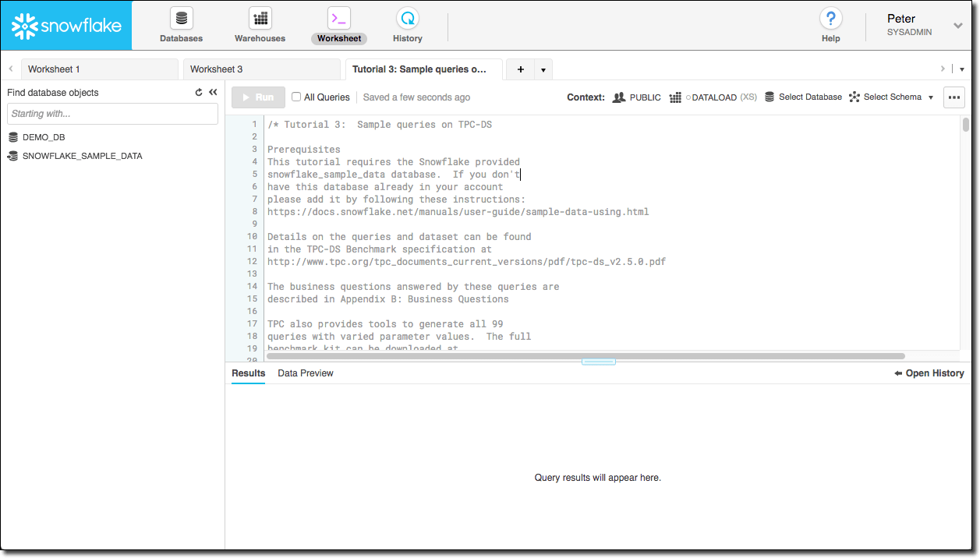Click the Run button

tap(258, 97)
